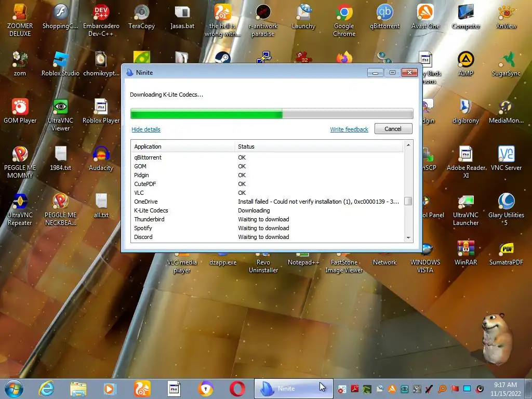Viewport: 532px width, 399px height.
Task: Open the media player taskbar icon
Action: pyautogui.click(x=109, y=389)
